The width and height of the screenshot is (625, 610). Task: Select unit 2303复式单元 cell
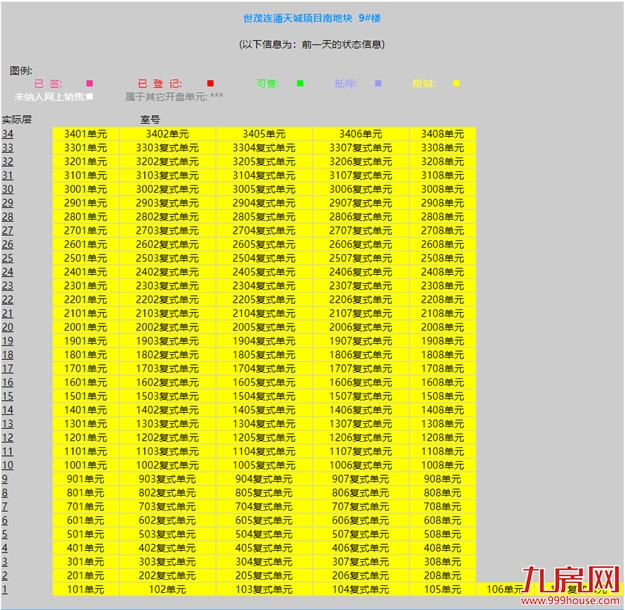tap(167, 286)
